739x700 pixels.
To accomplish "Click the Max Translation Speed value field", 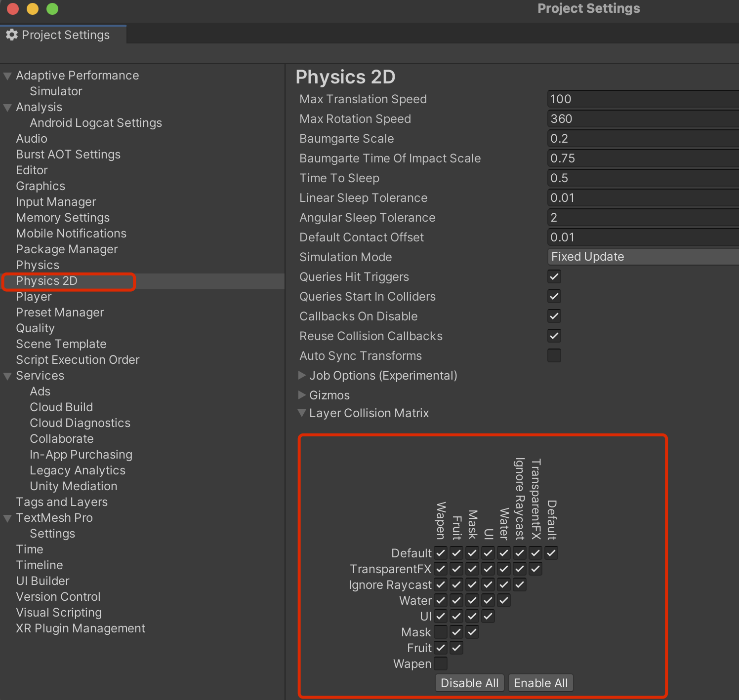I will (642, 99).
